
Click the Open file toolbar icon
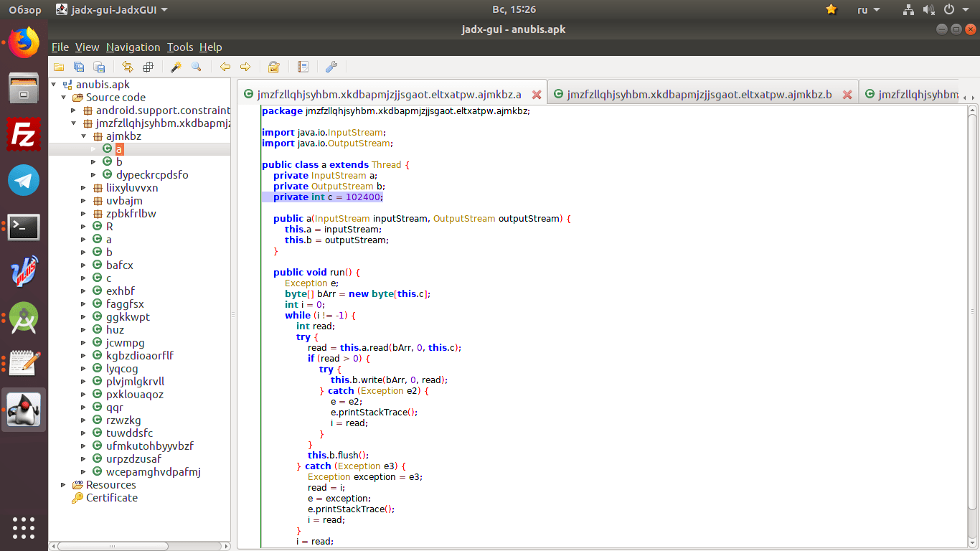pos(59,67)
